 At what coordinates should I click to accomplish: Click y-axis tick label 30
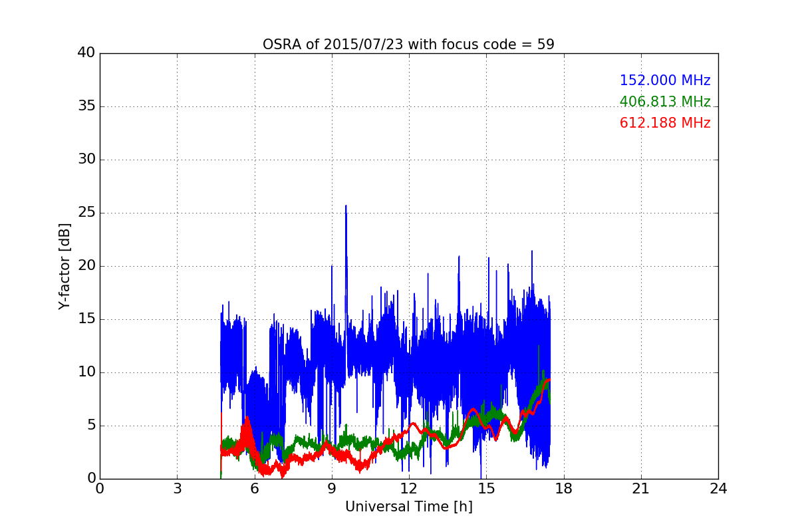(x=86, y=160)
